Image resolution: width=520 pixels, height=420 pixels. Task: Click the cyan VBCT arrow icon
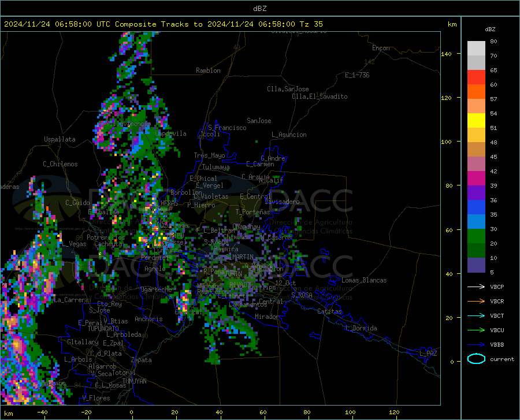(x=476, y=315)
